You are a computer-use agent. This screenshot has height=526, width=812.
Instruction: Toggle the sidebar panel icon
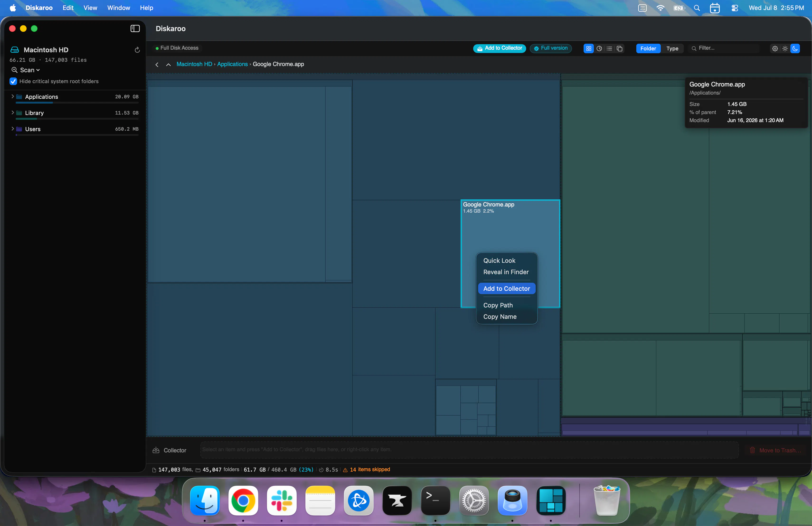point(135,29)
